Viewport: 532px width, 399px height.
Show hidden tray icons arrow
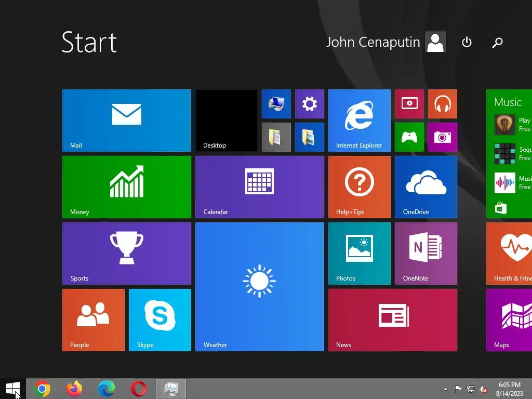pyautogui.click(x=445, y=389)
